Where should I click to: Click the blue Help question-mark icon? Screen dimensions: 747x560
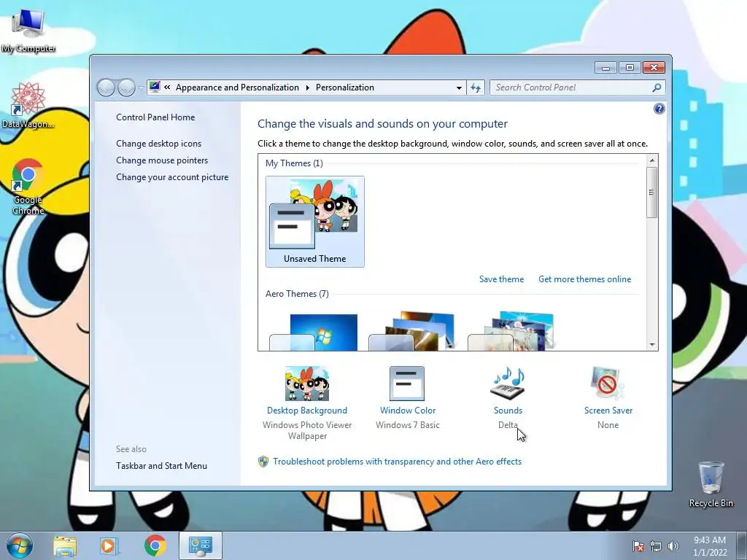pos(659,109)
